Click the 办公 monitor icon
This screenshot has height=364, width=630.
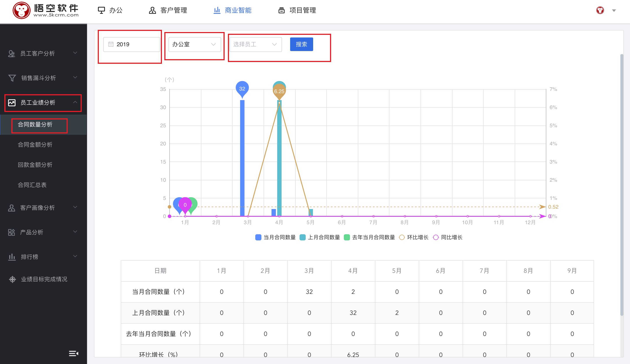[x=101, y=10]
